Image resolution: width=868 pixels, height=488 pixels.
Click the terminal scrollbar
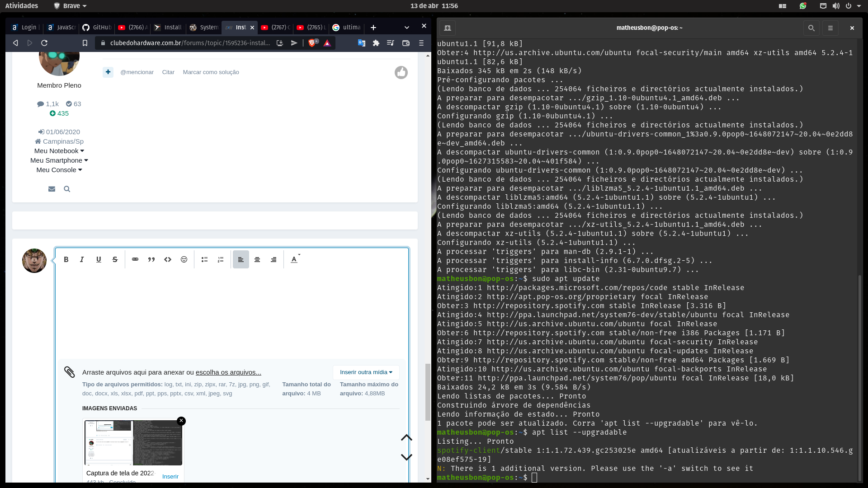(x=859, y=378)
